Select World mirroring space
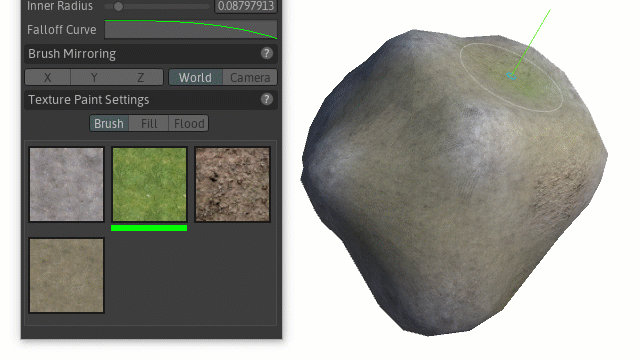640x360 pixels. [196, 78]
